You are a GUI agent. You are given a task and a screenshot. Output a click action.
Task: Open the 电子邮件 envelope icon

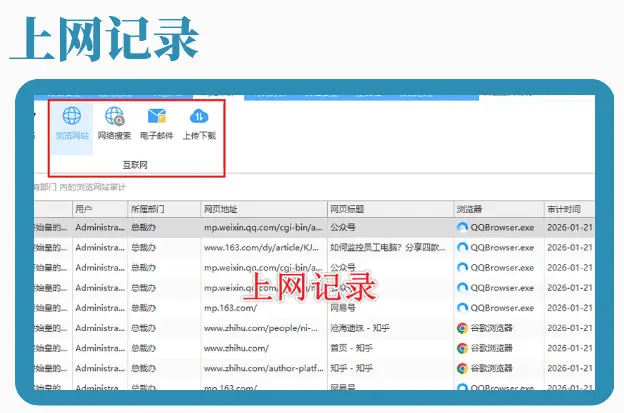click(157, 116)
